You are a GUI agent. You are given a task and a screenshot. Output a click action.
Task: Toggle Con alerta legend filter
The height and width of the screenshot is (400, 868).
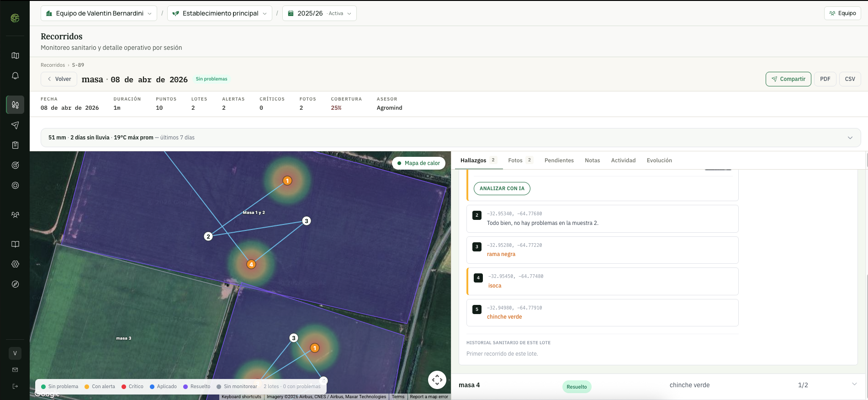tap(100, 387)
